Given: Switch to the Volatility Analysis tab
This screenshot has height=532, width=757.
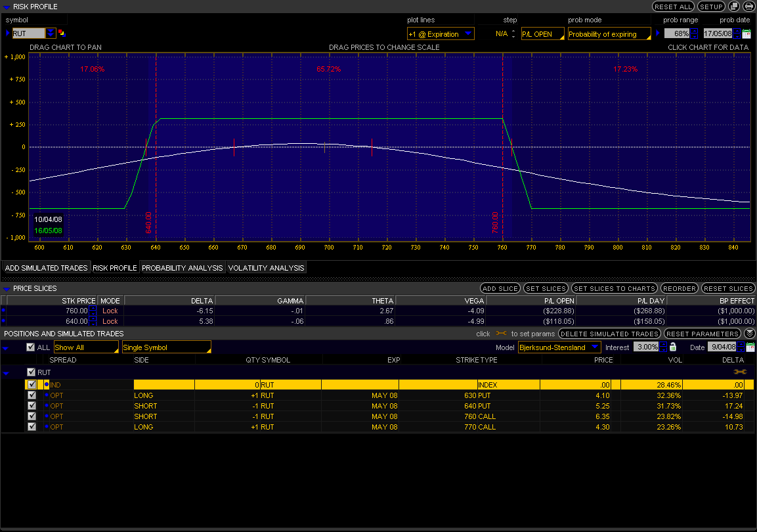Looking at the screenshot, I should [x=266, y=268].
